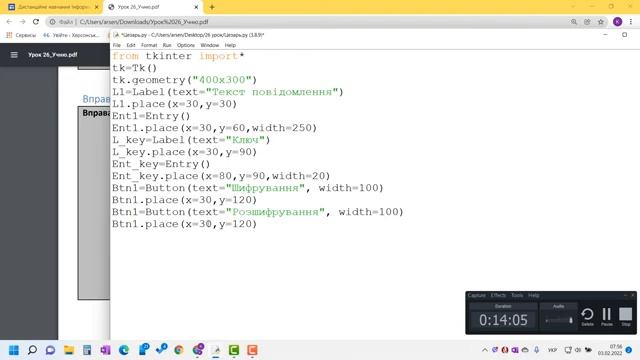Open the recorder's Tools menu
The height and width of the screenshot is (360, 640).
coord(517,295)
